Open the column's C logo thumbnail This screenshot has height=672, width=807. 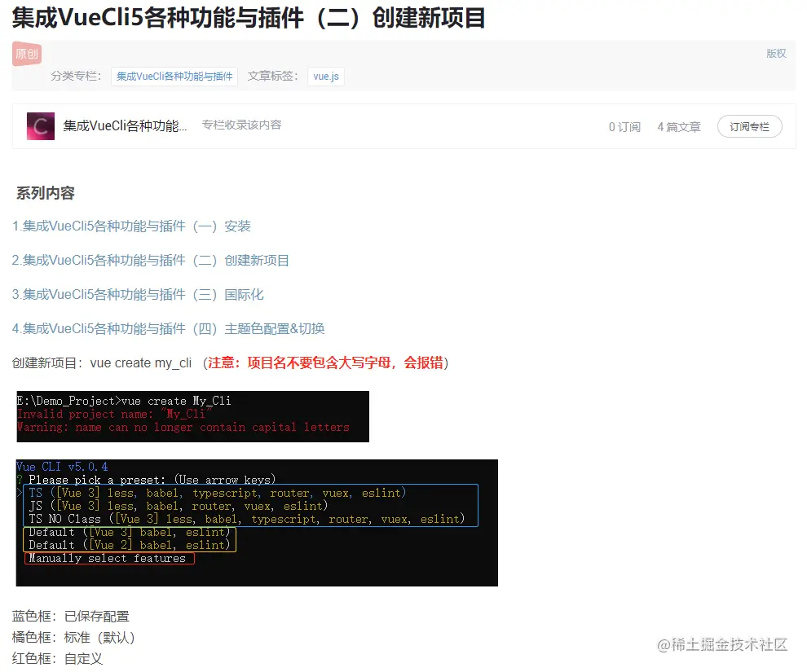41,126
